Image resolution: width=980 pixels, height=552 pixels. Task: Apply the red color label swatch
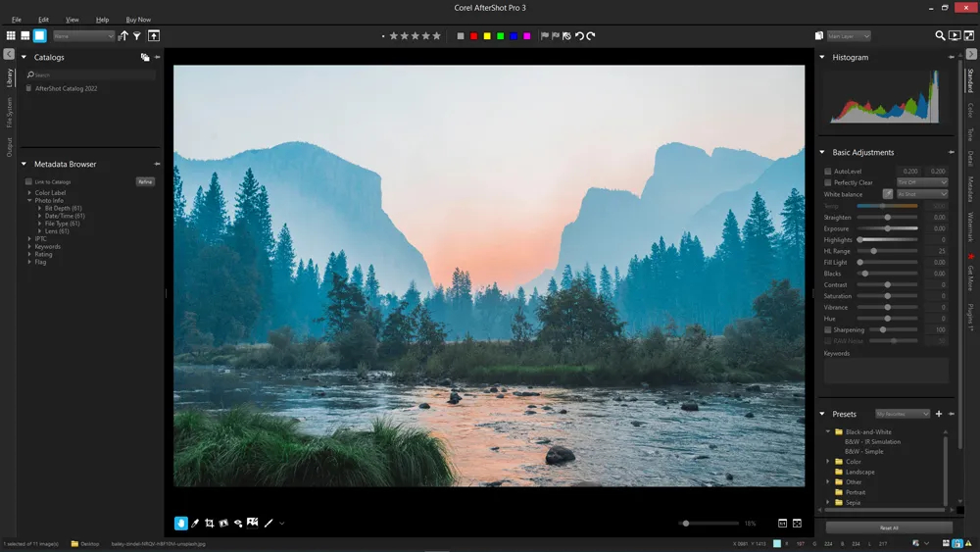[473, 36]
